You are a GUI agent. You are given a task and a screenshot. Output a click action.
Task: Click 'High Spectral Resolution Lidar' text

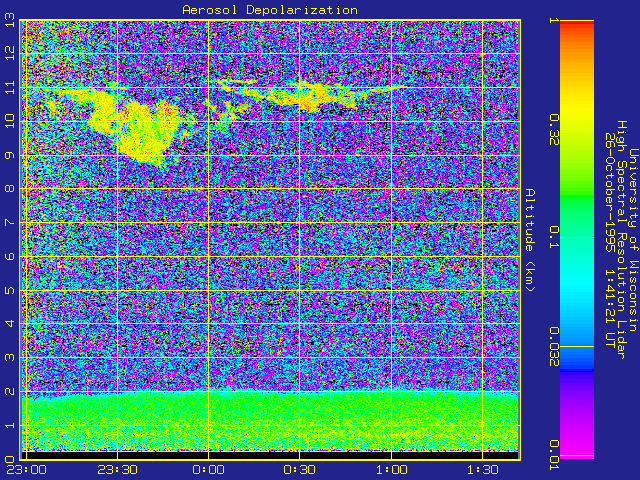621,240
